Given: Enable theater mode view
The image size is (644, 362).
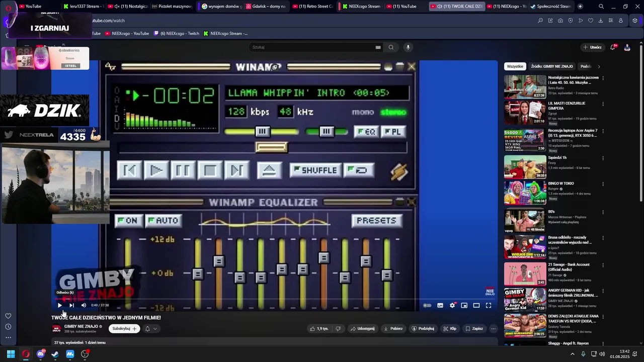Looking at the screenshot, I should pyautogui.click(x=476, y=305).
